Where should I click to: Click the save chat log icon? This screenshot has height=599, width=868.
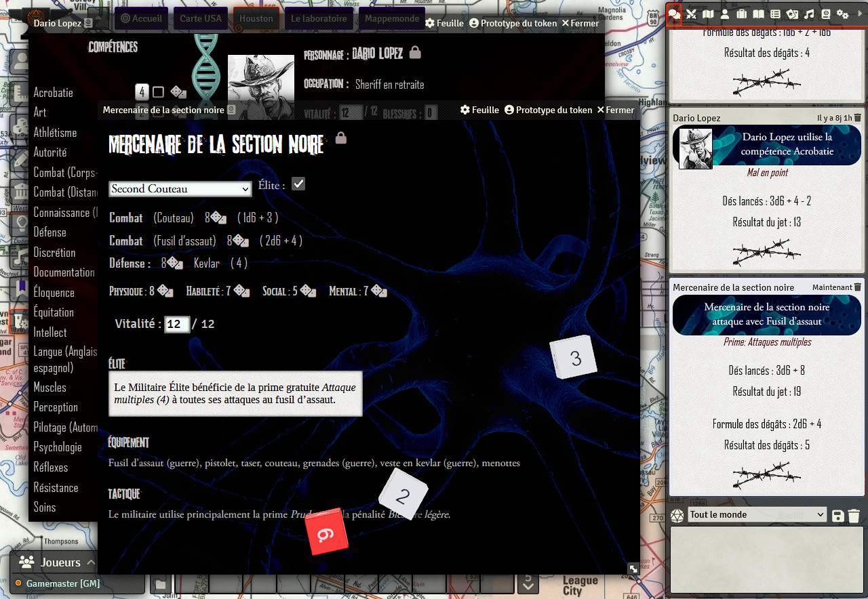837,516
